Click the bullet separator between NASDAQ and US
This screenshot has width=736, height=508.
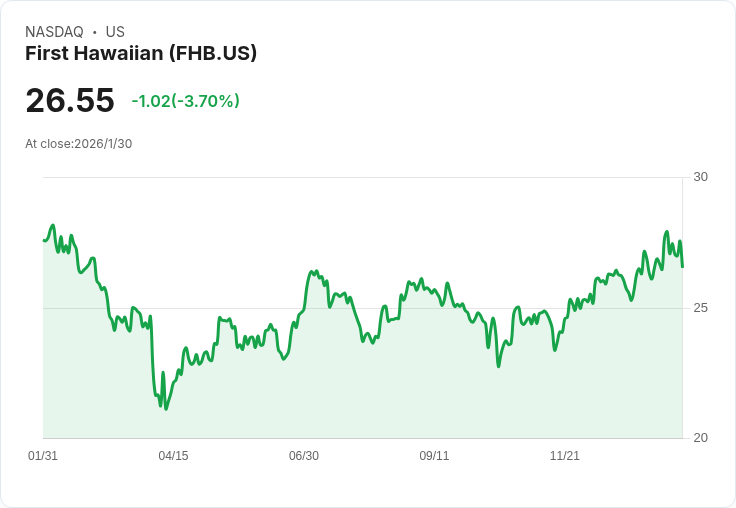point(94,32)
